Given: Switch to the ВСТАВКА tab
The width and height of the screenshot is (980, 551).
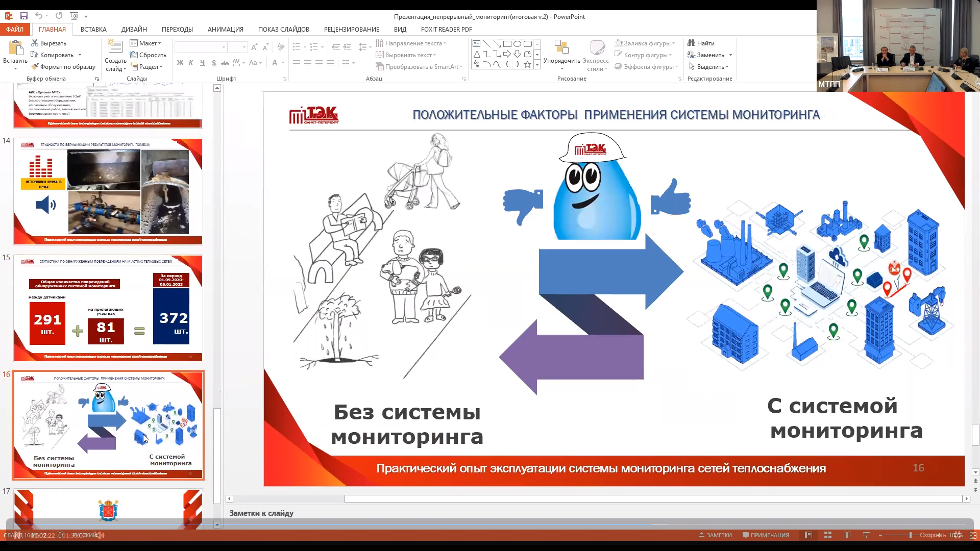Looking at the screenshot, I should pyautogui.click(x=93, y=29).
